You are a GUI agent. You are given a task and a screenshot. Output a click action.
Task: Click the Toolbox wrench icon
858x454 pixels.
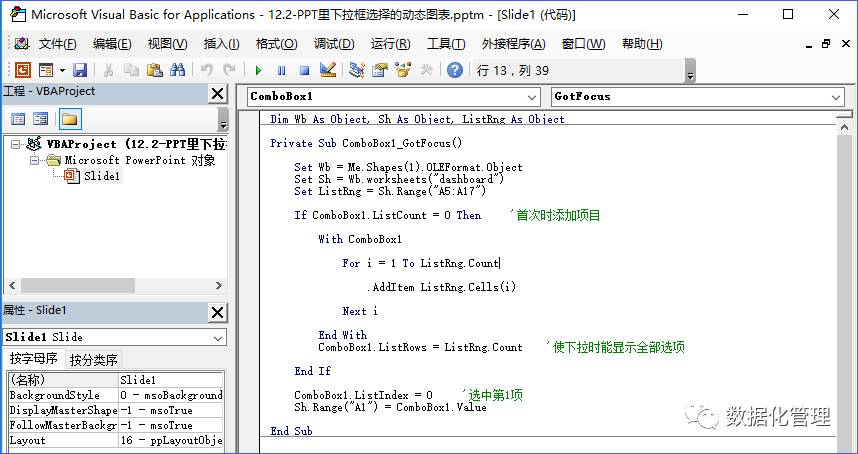pos(426,70)
